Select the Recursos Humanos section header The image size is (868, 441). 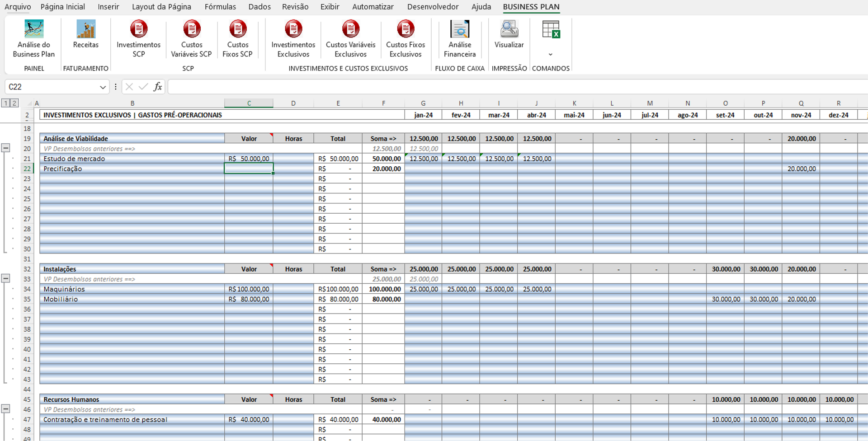coord(132,399)
